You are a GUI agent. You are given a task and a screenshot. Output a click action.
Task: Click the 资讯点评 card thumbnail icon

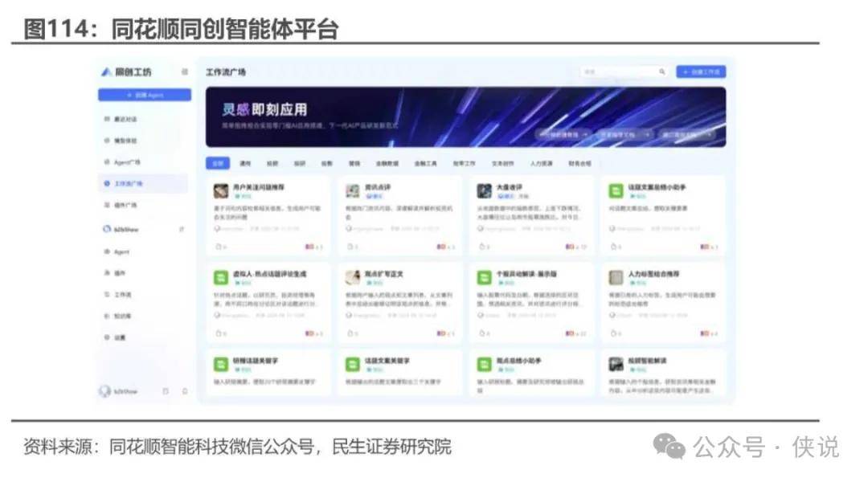pos(353,191)
